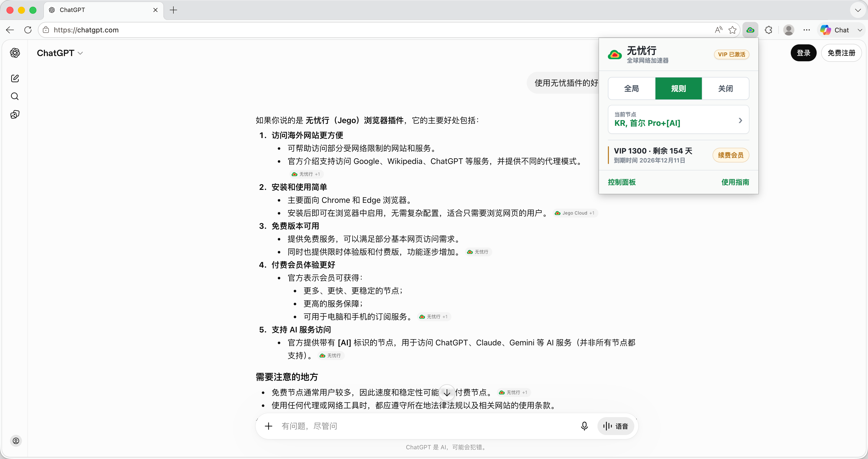This screenshot has width=868, height=459.
Task: Click heading 访问海外网站更方便
Action: point(307,135)
